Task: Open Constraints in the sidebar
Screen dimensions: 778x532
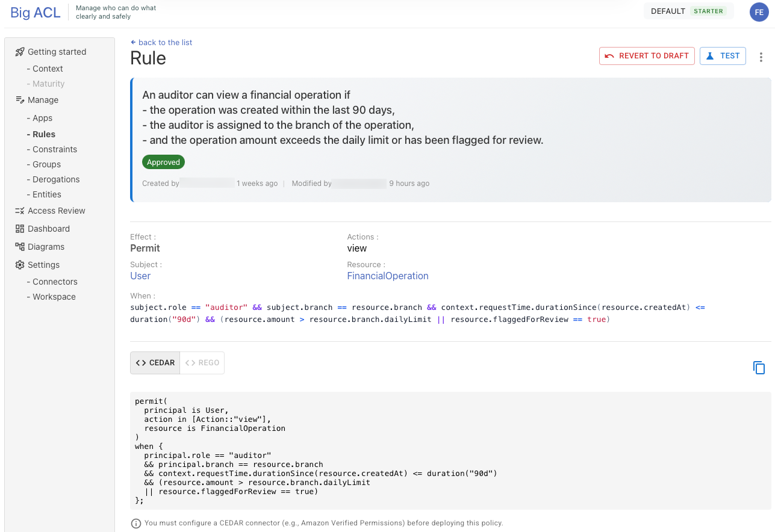Action: coord(55,149)
